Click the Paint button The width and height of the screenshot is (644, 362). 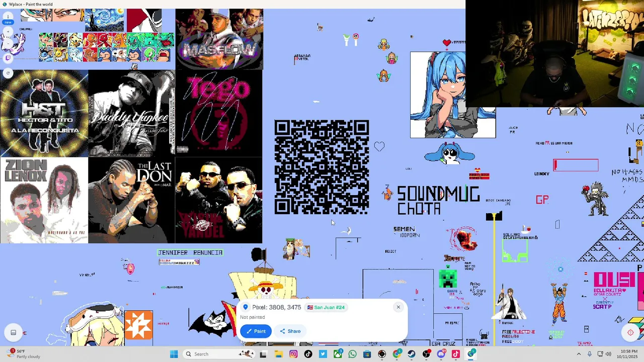(x=256, y=331)
